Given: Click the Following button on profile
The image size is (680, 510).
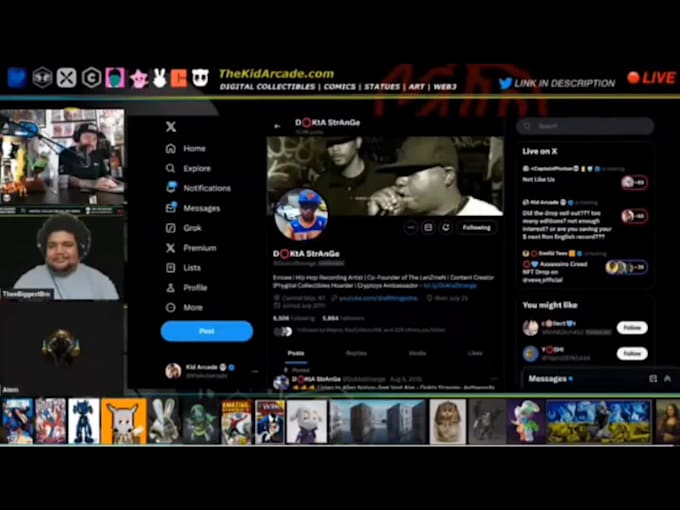Looking at the screenshot, I should [x=476, y=227].
